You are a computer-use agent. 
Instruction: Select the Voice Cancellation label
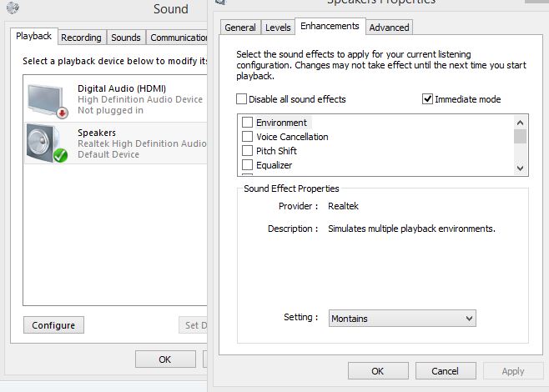point(292,137)
